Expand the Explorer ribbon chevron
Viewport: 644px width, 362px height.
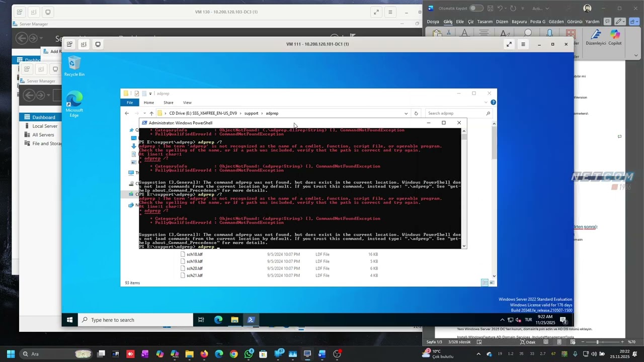pyautogui.click(x=486, y=103)
